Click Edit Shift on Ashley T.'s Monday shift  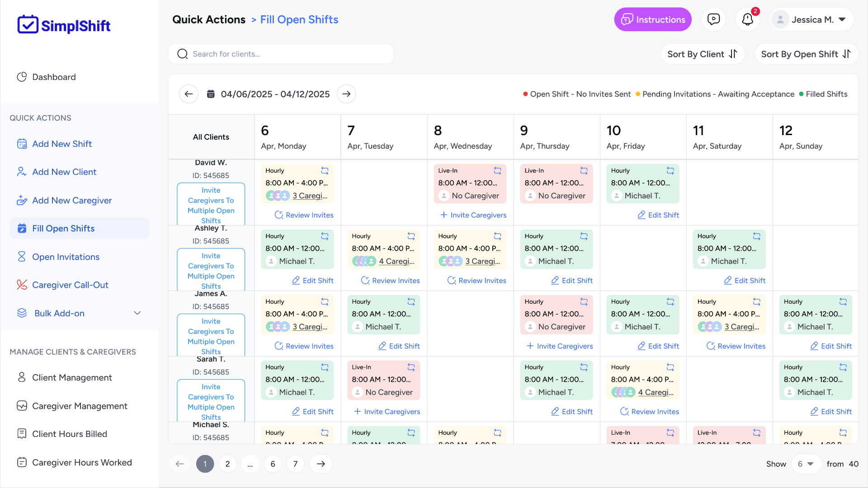pyautogui.click(x=313, y=280)
